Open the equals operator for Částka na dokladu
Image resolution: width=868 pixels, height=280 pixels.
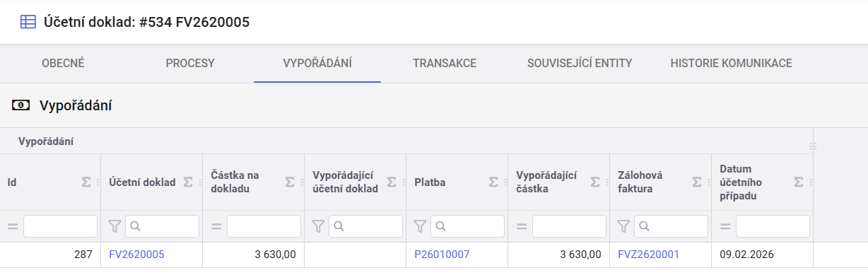tap(216, 226)
